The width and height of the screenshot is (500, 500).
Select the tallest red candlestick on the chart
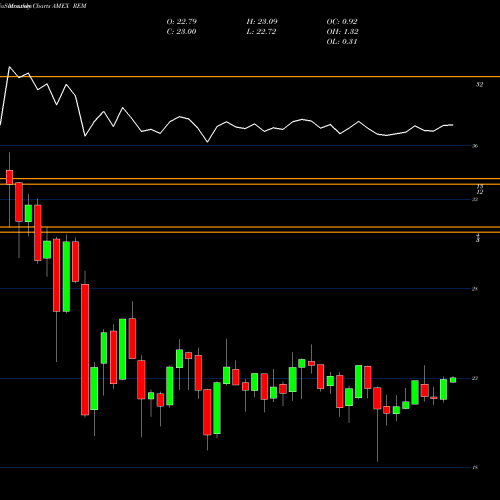[85, 350]
